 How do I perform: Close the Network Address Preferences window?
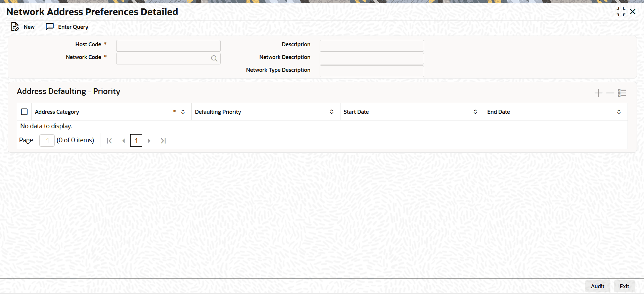pyautogui.click(x=633, y=12)
